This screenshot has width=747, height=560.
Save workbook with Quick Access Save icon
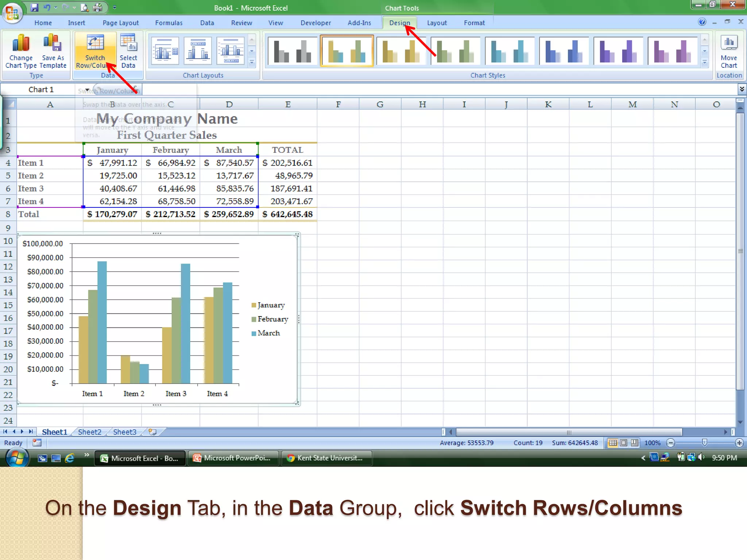pyautogui.click(x=34, y=7)
